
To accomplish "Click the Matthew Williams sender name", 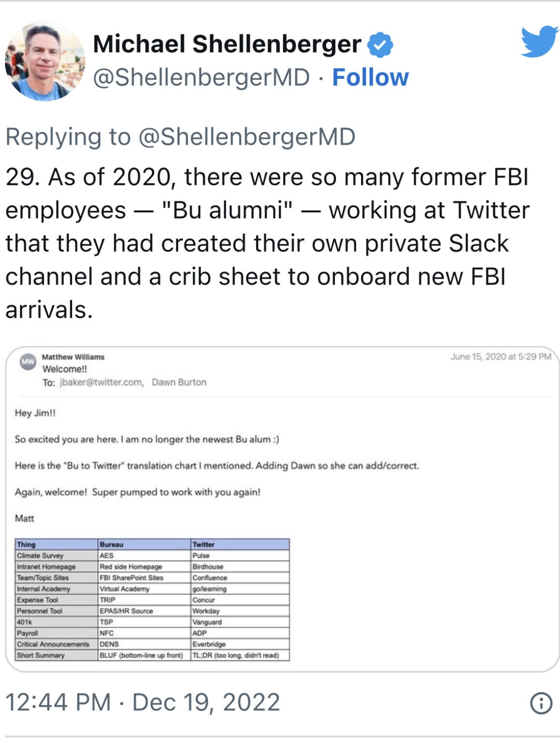I will pos(73,357).
